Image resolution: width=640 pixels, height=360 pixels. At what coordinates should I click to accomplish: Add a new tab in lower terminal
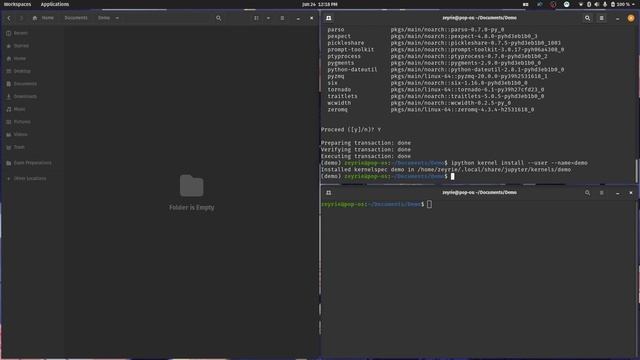[x=329, y=193]
